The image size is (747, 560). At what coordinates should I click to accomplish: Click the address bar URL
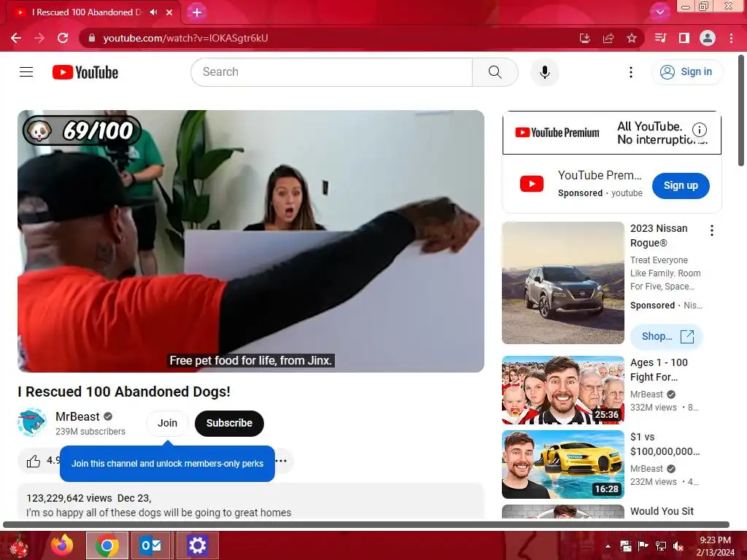pyautogui.click(x=185, y=38)
